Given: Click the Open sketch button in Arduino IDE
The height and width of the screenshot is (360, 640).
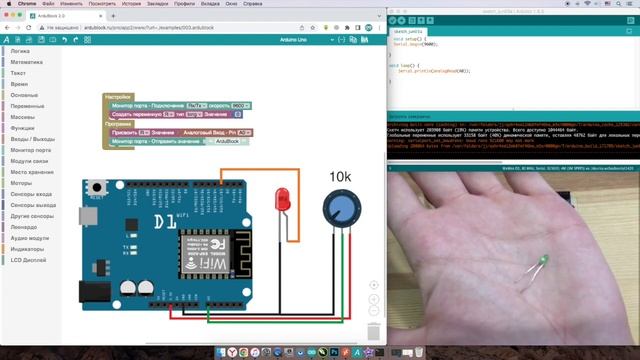Looking at the screenshot, I should pos(421,20).
